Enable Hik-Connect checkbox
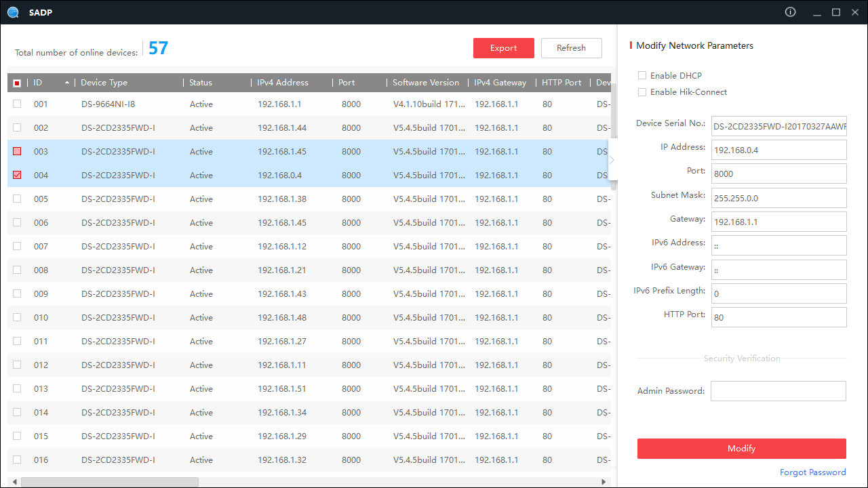Image resolution: width=868 pixels, height=488 pixels. pyautogui.click(x=642, y=92)
